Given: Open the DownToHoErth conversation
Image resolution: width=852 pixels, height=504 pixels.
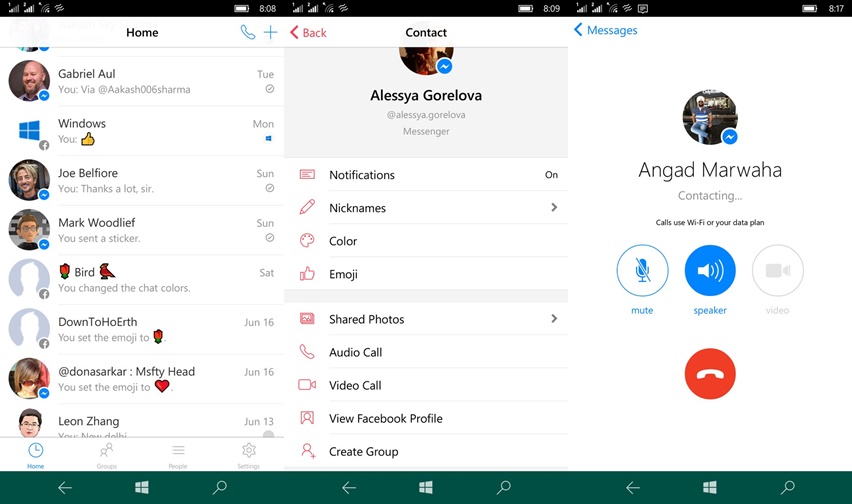Looking at the screenshot, I should [x=142, y=329].
